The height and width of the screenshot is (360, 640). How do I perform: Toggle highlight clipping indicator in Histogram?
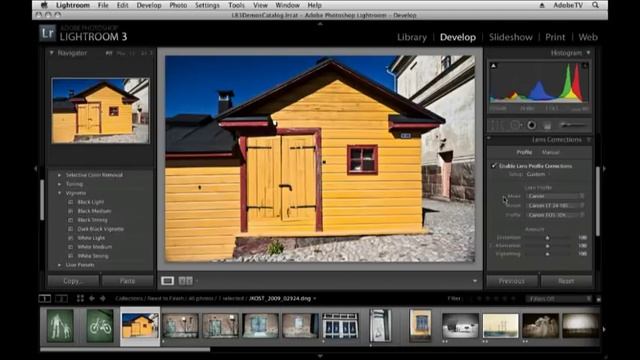585,66
